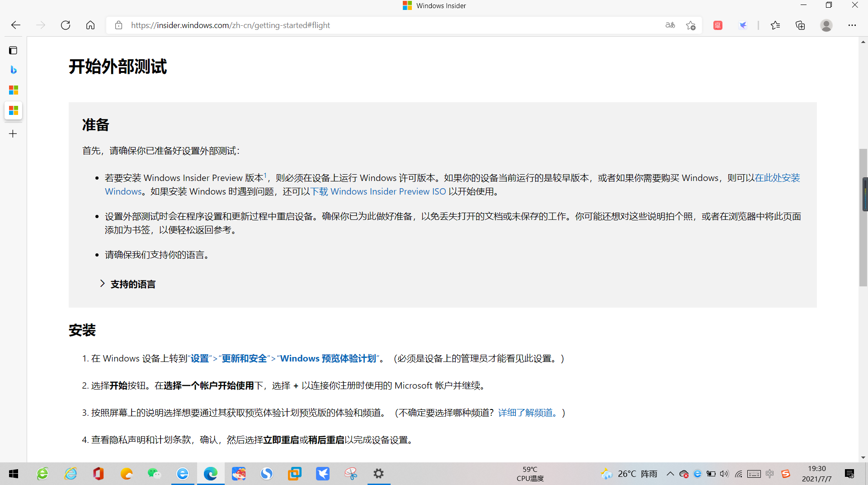
Task: Open the Favorites list
Action: (775, 25)
